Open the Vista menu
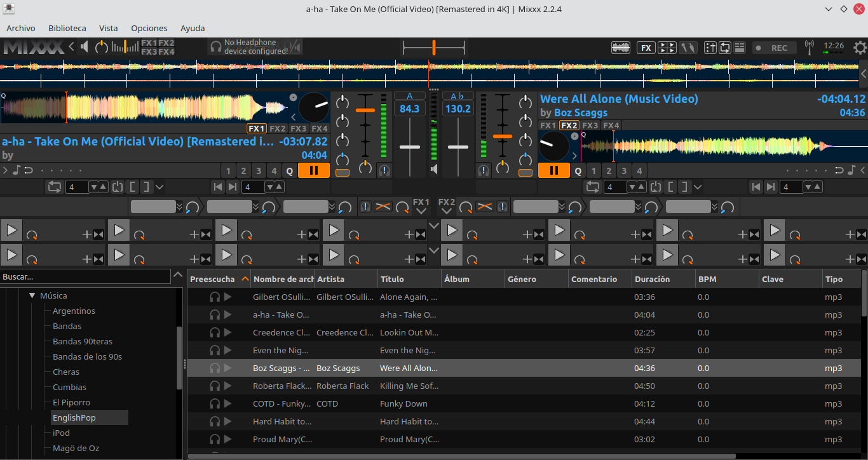 108,28
